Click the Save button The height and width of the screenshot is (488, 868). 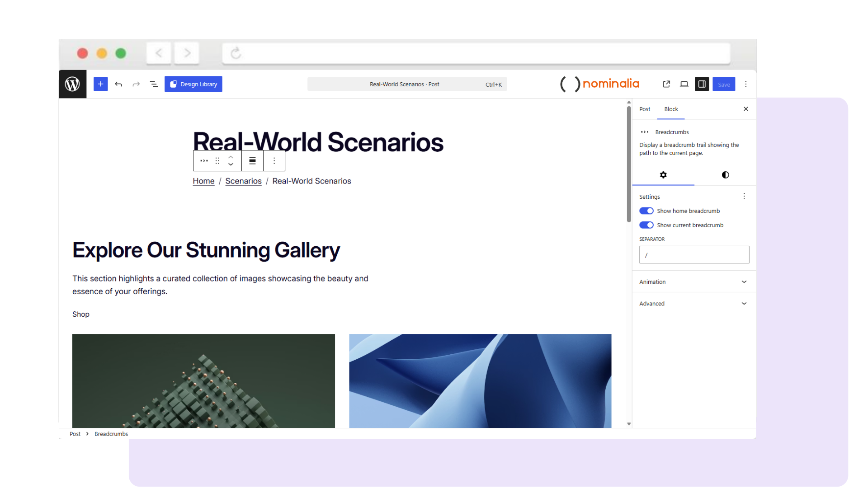[723, 84]
